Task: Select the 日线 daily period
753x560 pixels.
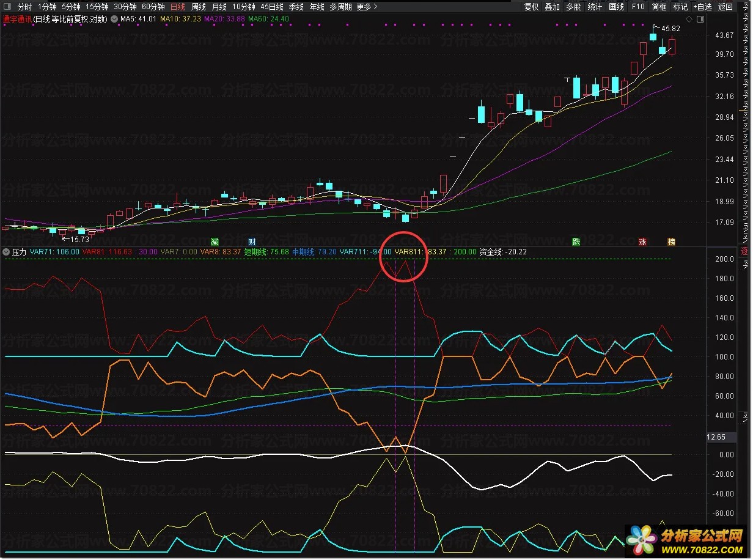Action: tap(178, 7)
